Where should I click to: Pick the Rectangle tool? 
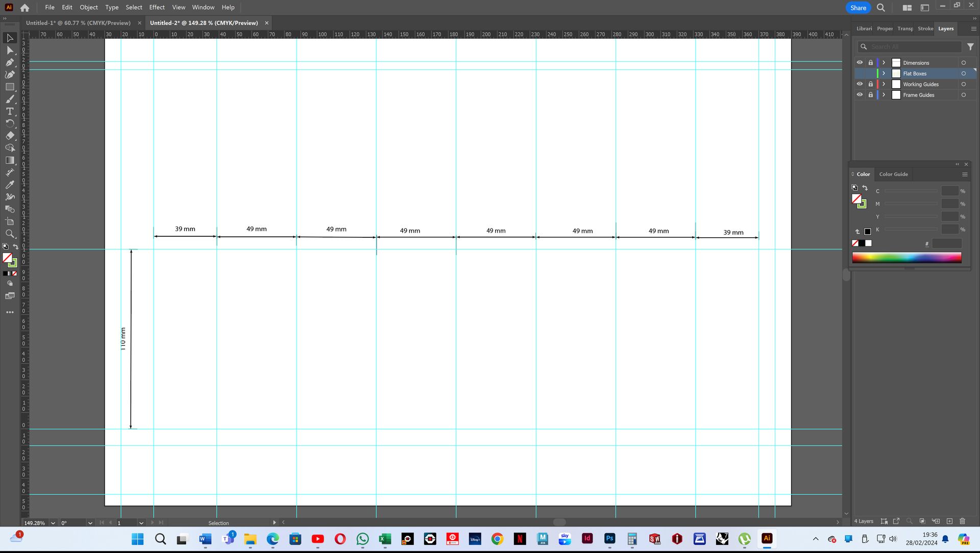tap(10, 87)
